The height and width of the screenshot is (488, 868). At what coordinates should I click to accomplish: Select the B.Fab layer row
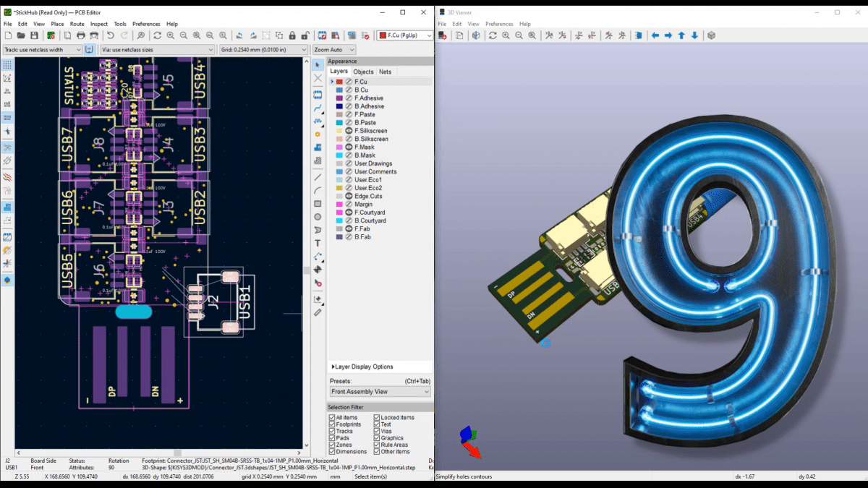pos(381,237)
